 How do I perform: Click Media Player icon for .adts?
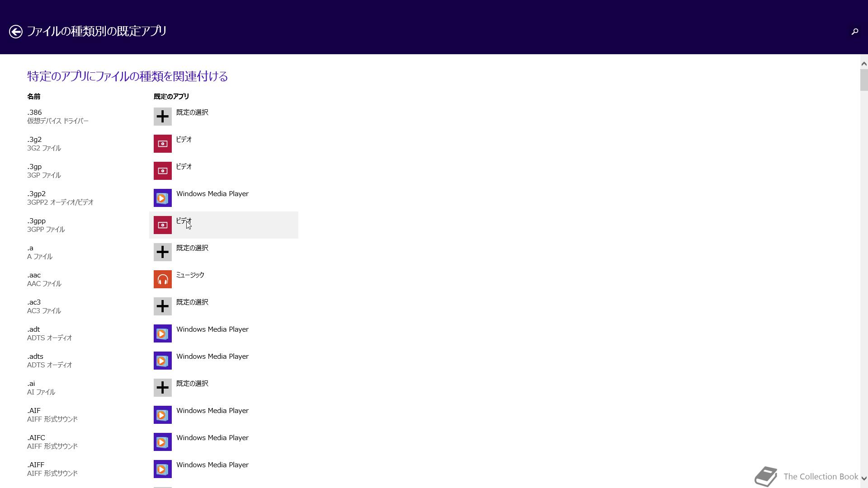coord(163,361)
